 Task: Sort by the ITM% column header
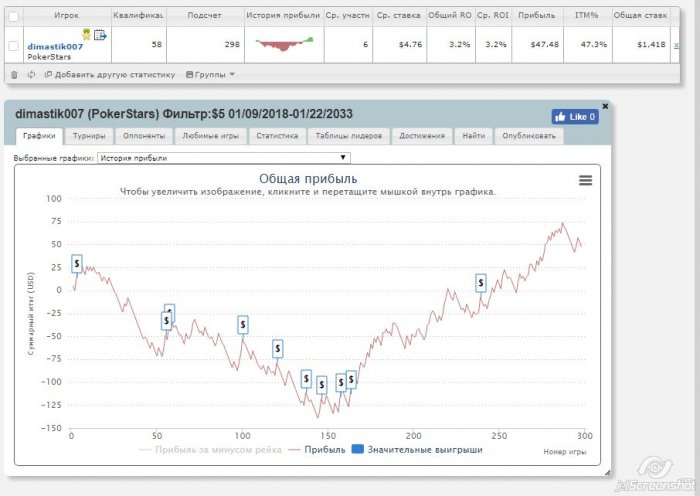click(x=587, y=15)
